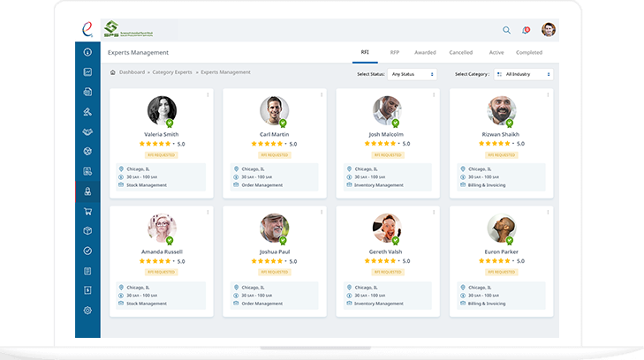Click RFI Requested badge on Josh Malcolm card
The width and height of the screenshot is (644, 360).
pyautogui.click(x=388, y=155)
